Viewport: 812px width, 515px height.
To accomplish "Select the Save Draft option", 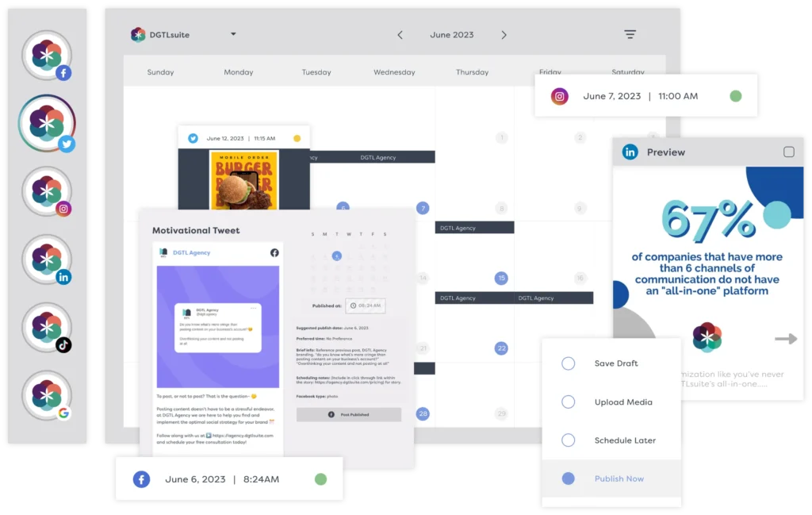I will click(x=611, y=363).
